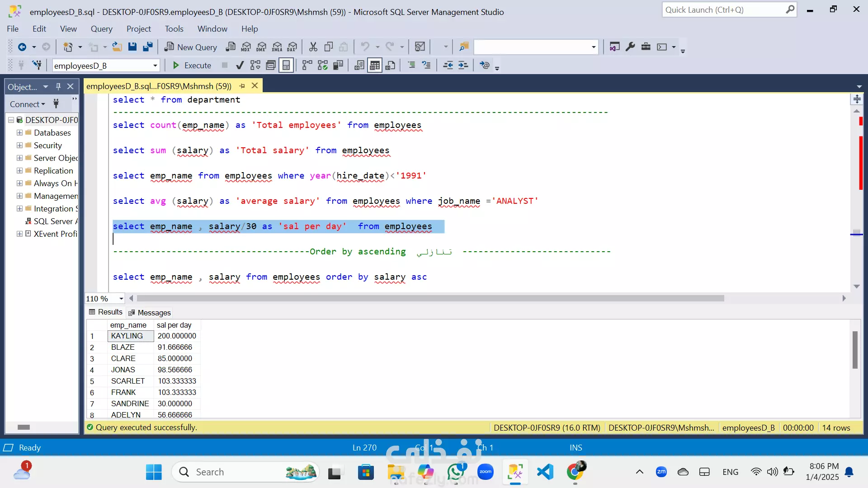The width and height of the screenshot is (868, 488).
Task: Open the employeesD_B database dropdown
Action: [x=155, y=66]
